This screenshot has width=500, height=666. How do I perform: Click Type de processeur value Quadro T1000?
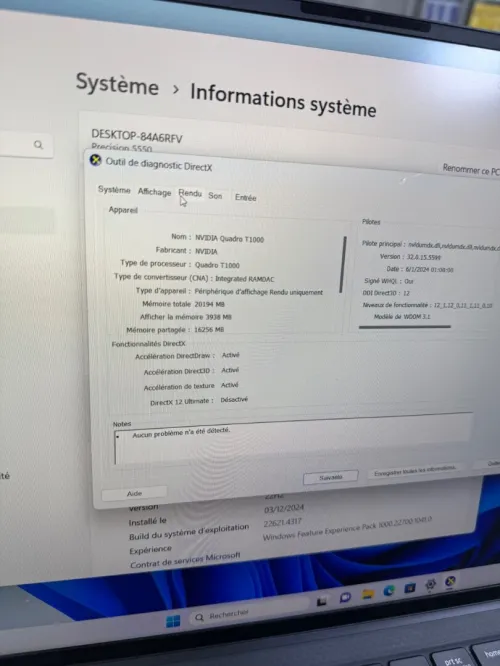pyautogui.click(x=217, y=265)
